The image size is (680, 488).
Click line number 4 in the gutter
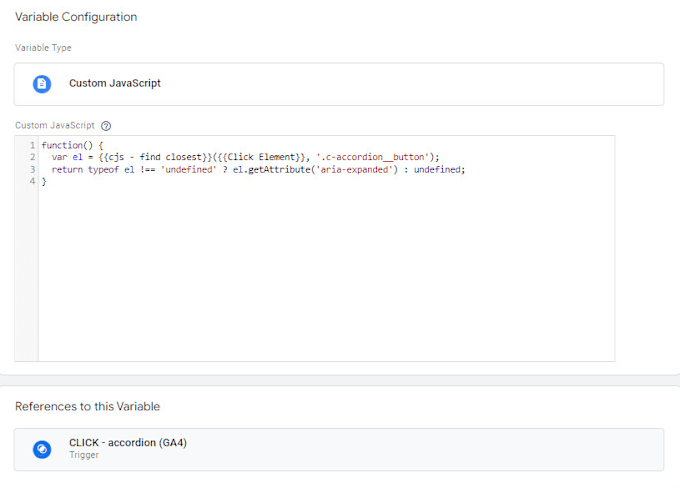[32, 181]
